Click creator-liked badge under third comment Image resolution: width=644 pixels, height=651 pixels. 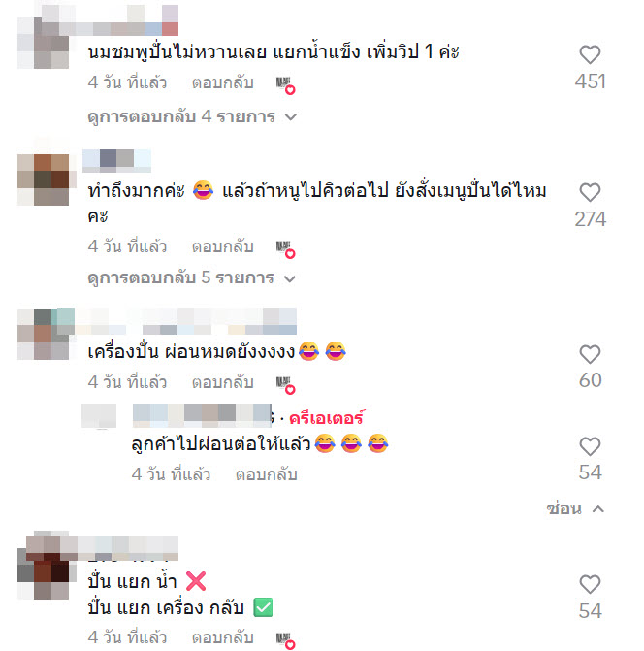click(285, 385)
